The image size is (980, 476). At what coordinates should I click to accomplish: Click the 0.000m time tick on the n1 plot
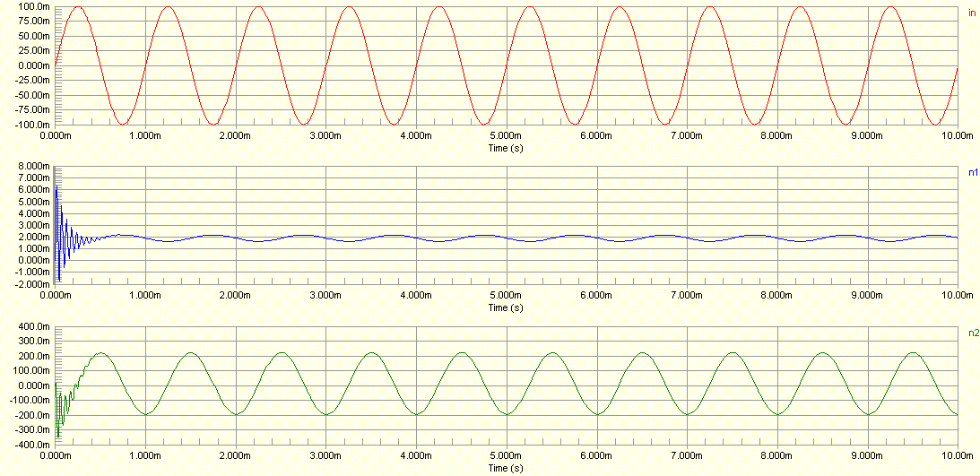pyautogui.click(x=56, y=296)
